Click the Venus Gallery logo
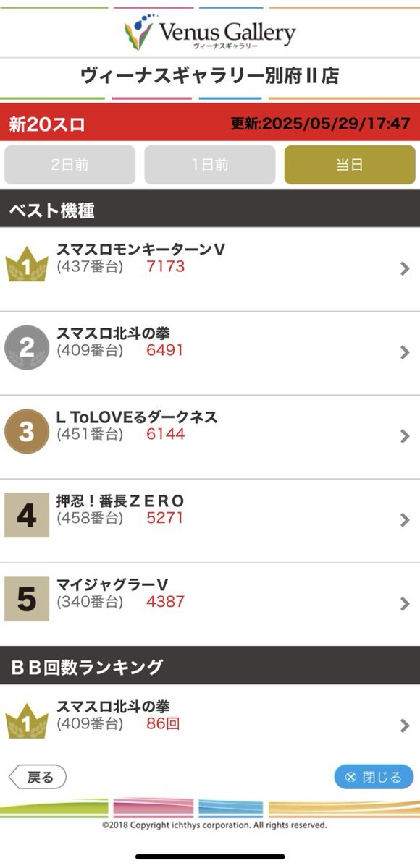 tap(210, 33)
